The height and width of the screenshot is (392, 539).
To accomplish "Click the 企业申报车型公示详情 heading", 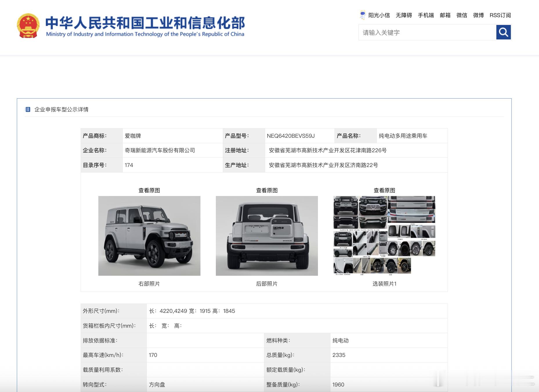I will 61,109.
